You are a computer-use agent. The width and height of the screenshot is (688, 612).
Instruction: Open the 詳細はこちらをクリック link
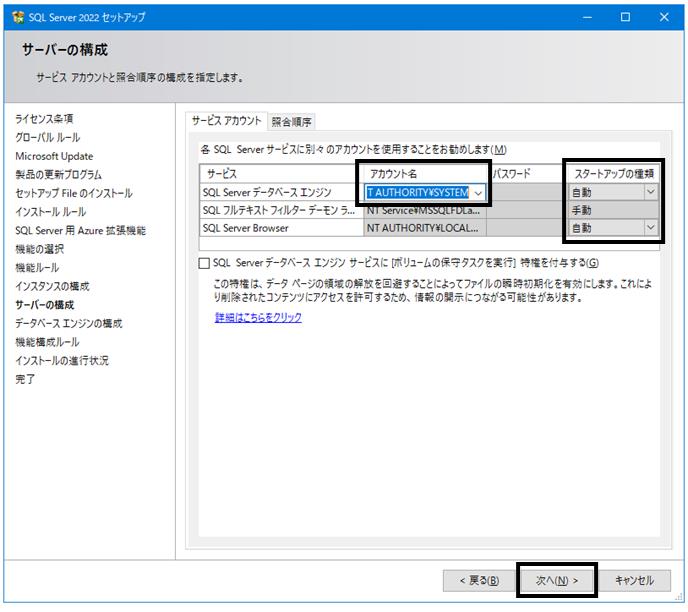(x=258, y=317)
